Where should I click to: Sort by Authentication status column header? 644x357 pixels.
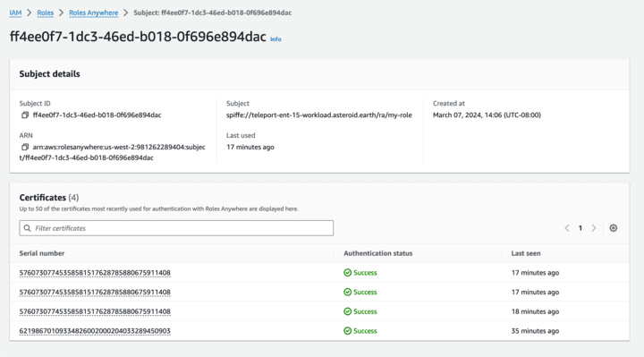tap(377, 253)
